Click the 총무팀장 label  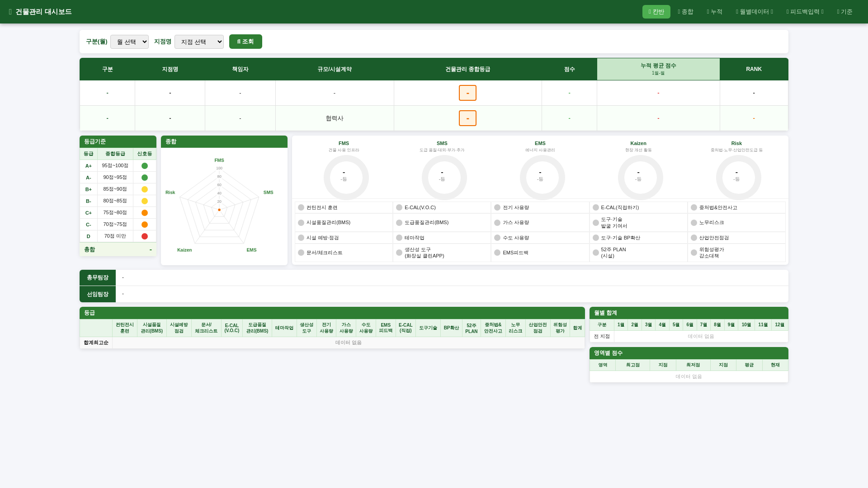point(98,277)
